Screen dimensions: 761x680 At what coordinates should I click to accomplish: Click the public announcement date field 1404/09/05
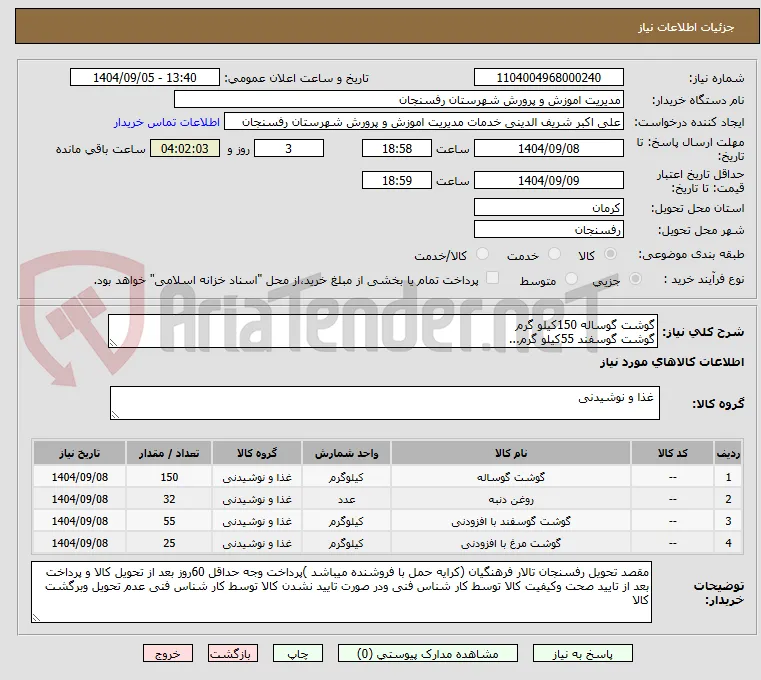(x=145, y=78)
